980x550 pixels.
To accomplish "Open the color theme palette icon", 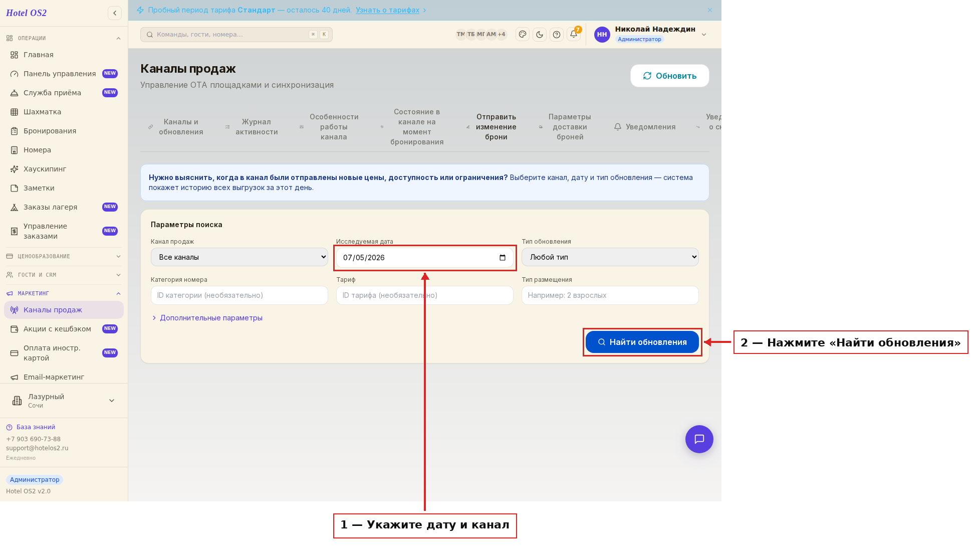I will 523,35.
